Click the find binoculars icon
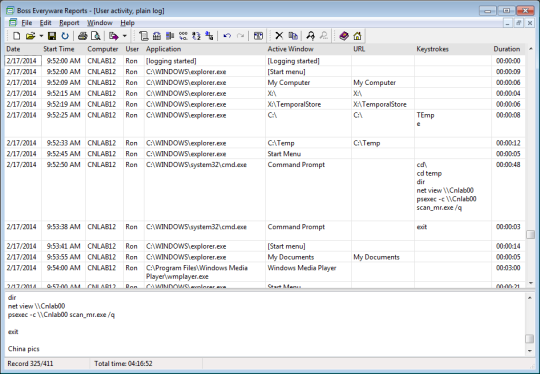Image resolution: width=540 pixels, height=374 pixels. pos(310,36)
